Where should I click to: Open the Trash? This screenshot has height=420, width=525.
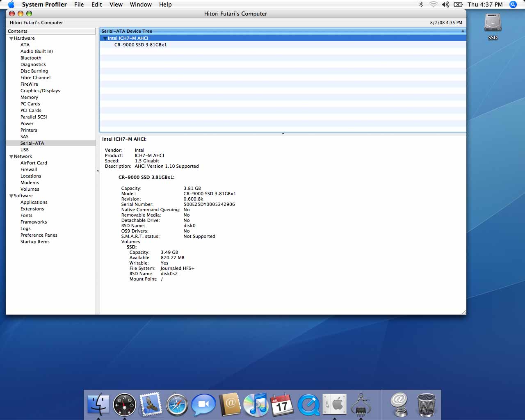pyautogui.click(x=426, y=404)
